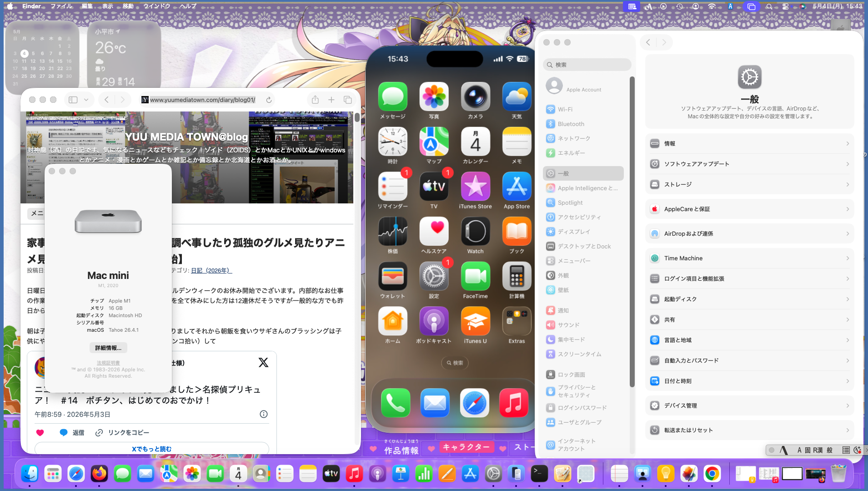The image size is (868, 491).
Task: Show Safari tab overview
Action: click(x=348, y=100)
